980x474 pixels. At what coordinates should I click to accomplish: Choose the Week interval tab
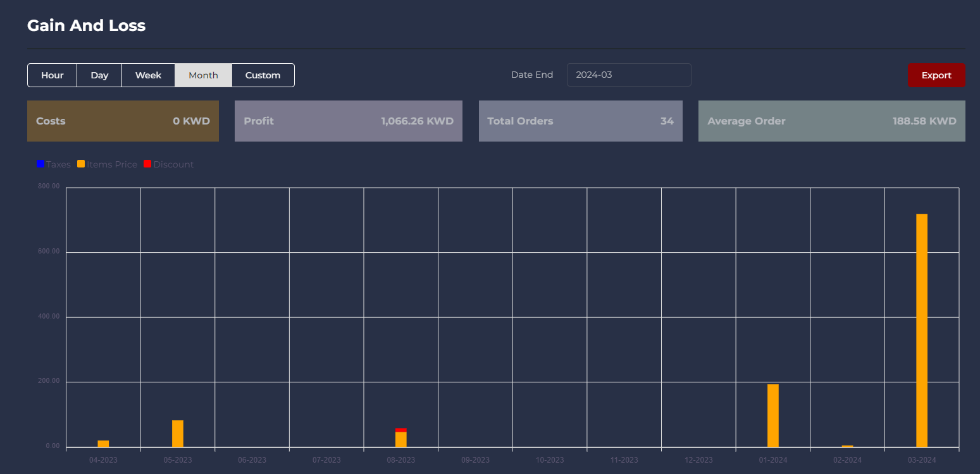coord(148,75)
